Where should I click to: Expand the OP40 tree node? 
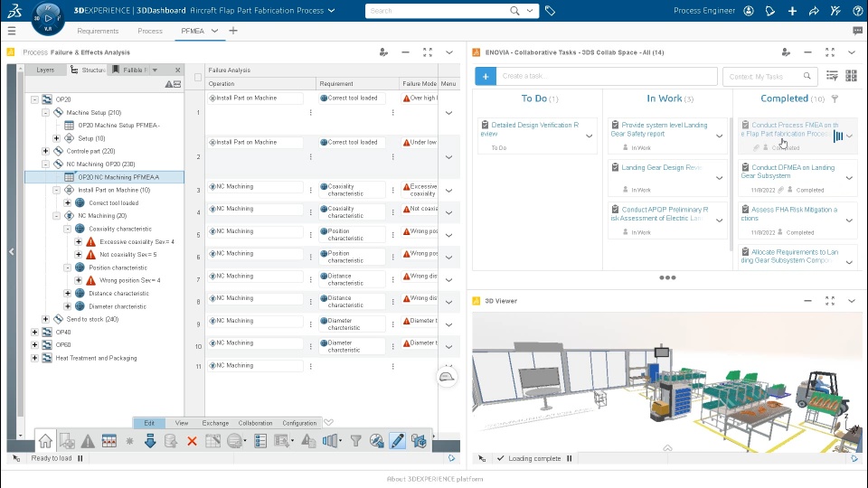point(34,332)
